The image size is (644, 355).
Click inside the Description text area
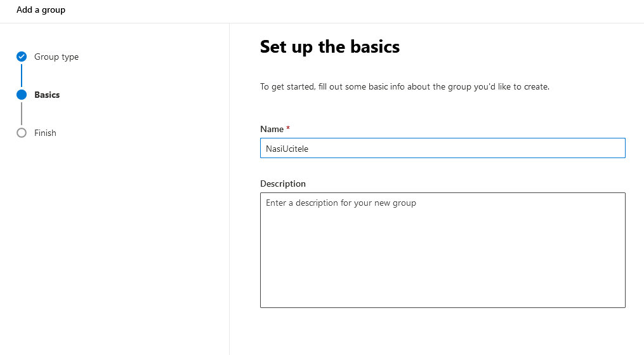[443, 250]
